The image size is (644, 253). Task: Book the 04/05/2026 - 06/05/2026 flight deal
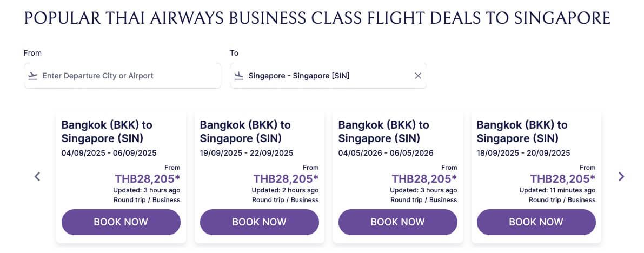pyautogui.click(x=397, y=222)
